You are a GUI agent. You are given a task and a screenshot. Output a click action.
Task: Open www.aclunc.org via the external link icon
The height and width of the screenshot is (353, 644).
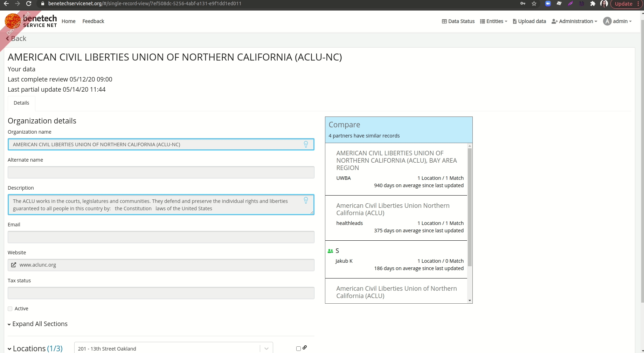[14, 265]
